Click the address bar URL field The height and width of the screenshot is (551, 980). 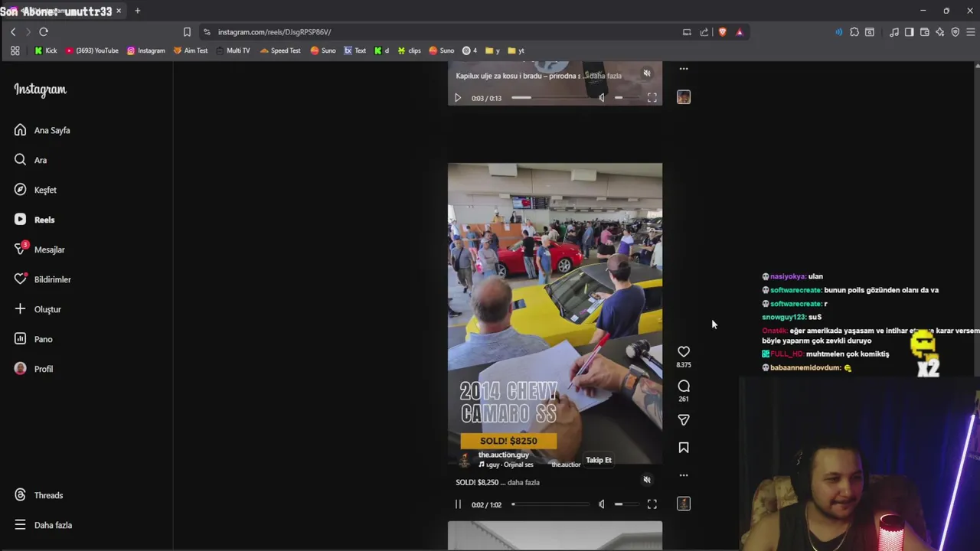274,32
